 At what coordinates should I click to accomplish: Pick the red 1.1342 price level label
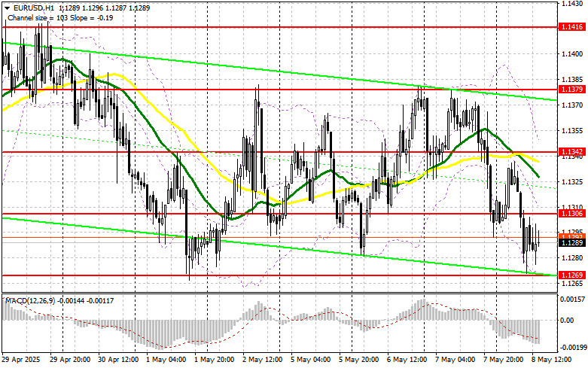tap(571, 152)
